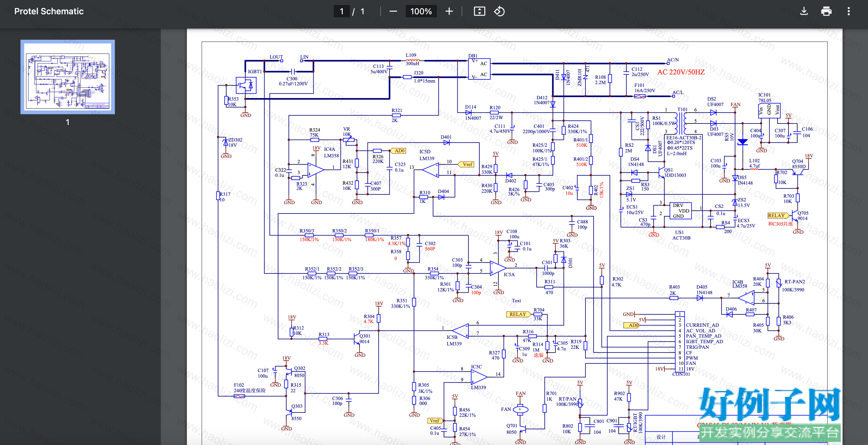This screenshot has height=445, width=868.
Task: Click the Q303 transistor label
Action: (x=297, y=406)
